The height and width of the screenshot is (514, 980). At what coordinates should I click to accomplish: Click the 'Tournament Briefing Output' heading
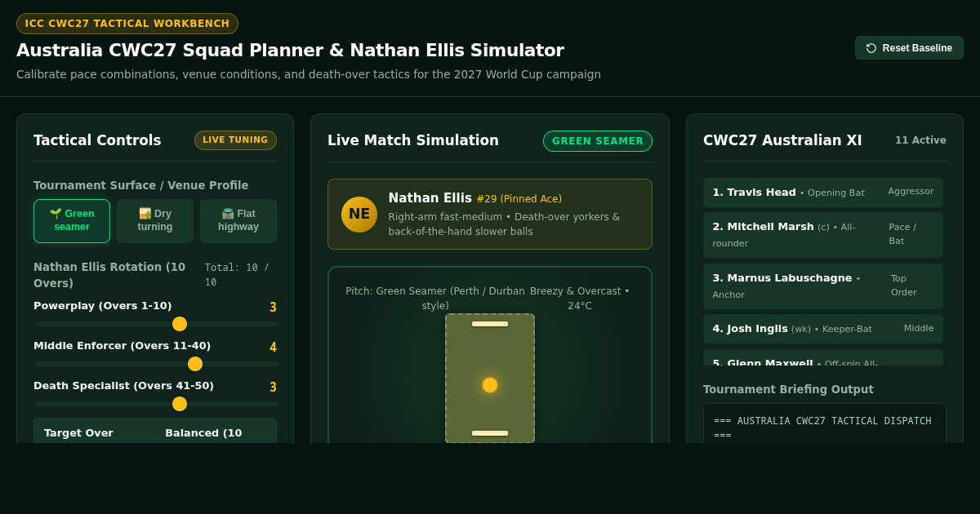tap(788, 389)
